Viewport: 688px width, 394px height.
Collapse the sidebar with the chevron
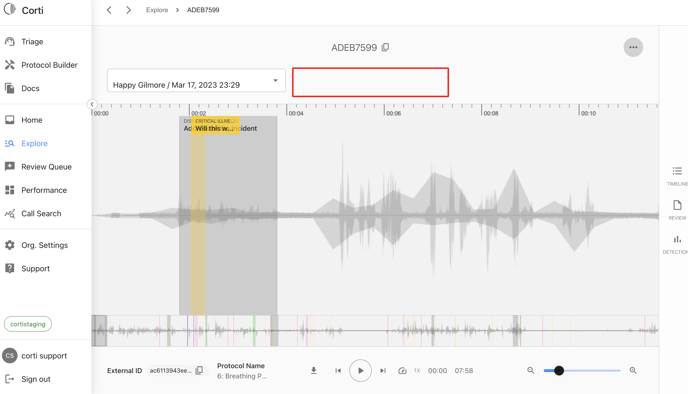click(92, 104)
